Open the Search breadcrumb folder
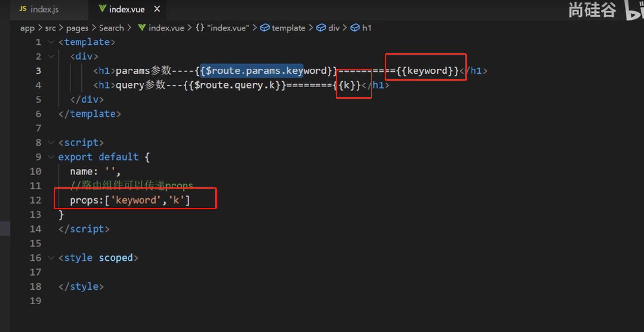Viewport: 644px width, 332px height. click(x=112, y=28)
